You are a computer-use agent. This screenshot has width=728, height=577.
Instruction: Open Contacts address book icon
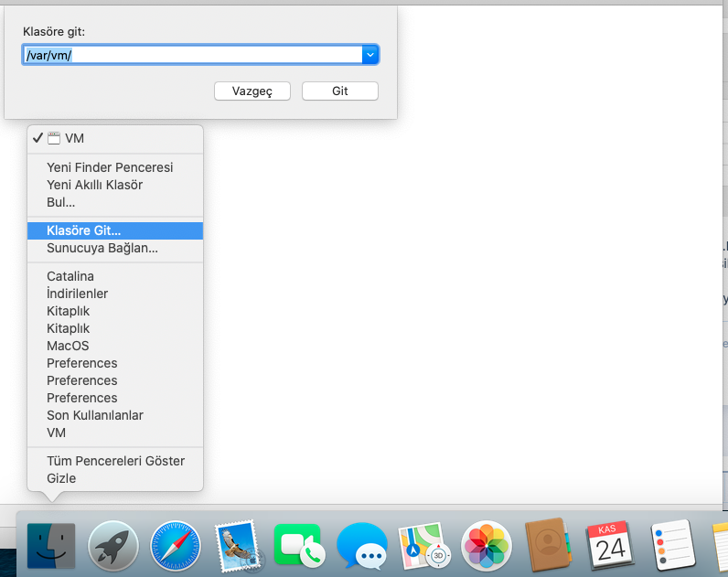549,546
